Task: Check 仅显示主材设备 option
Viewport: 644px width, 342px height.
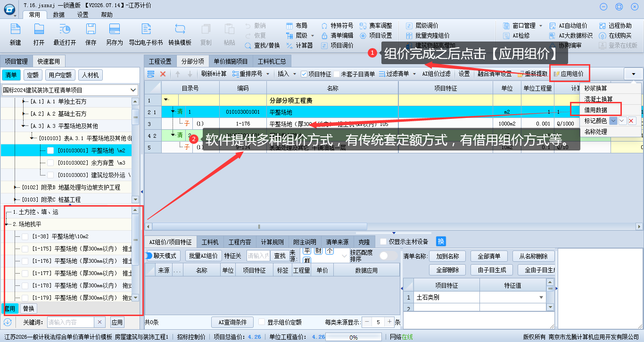Action: click(x=383, y=242)
